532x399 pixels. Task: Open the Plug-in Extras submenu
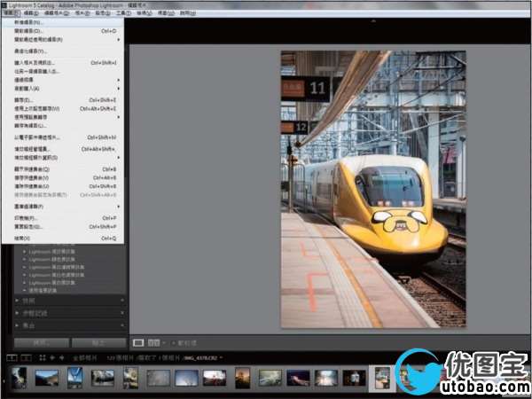tap(63, 158)
